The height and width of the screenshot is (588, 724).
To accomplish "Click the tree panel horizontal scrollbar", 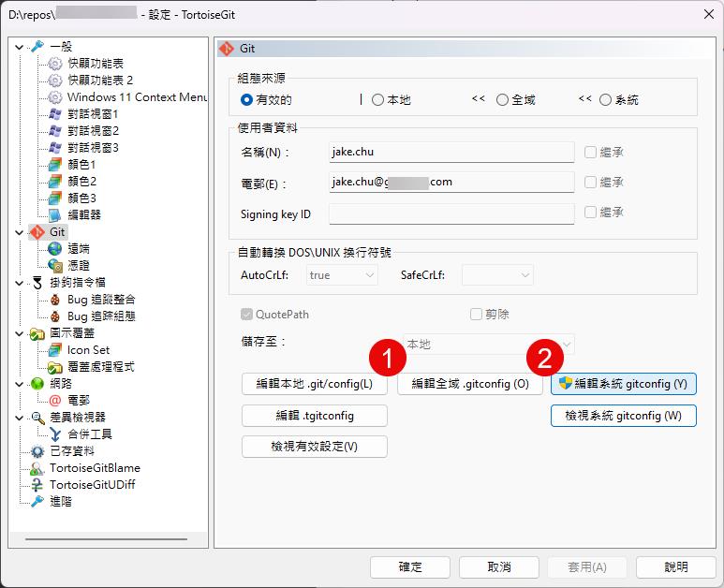I will 106,539.
